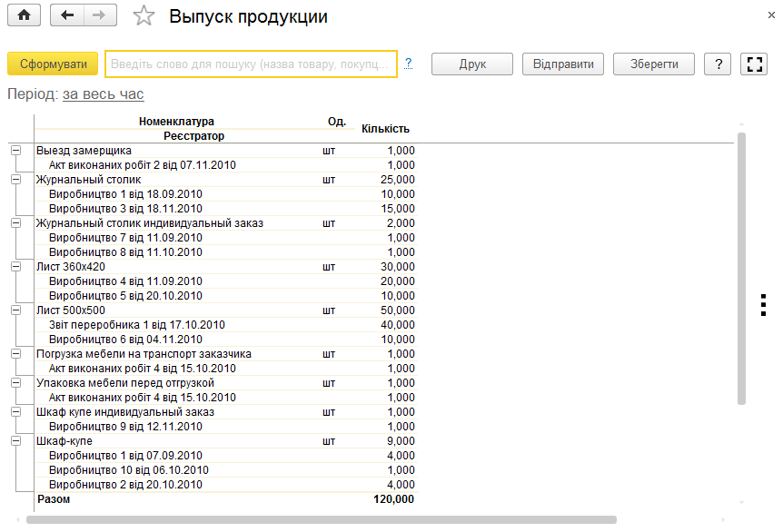Select quantity 50,000 for Лист 500х500

pos(398,310)
